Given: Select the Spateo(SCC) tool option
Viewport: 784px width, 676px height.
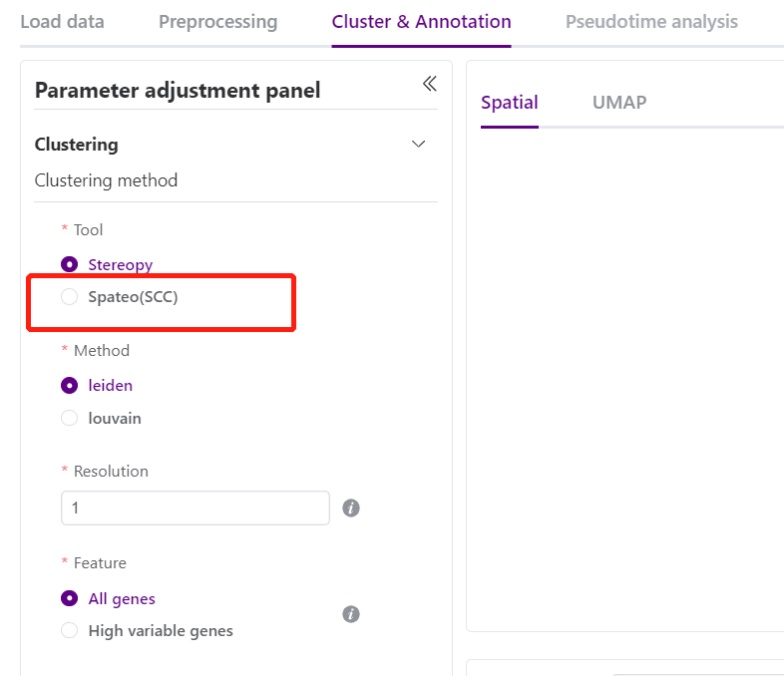Looking at the screenshot, I should (70, 297).
